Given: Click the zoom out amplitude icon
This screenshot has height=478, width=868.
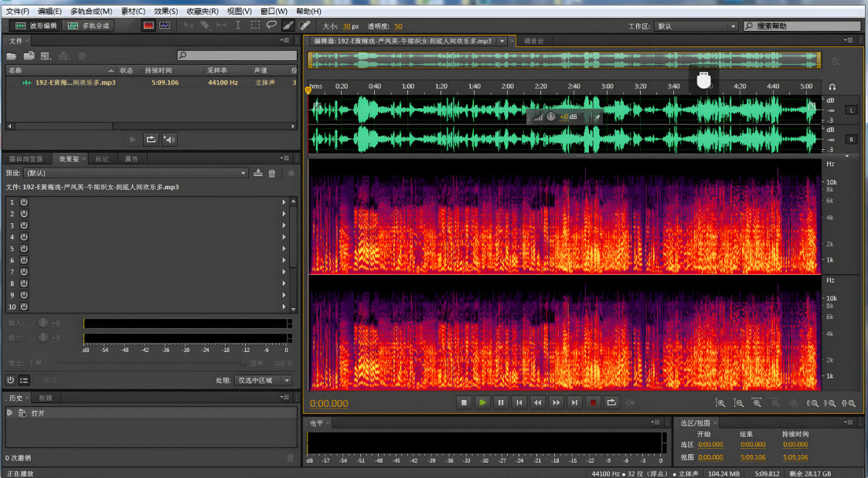Looking at the screenshot, I should 738,403.
